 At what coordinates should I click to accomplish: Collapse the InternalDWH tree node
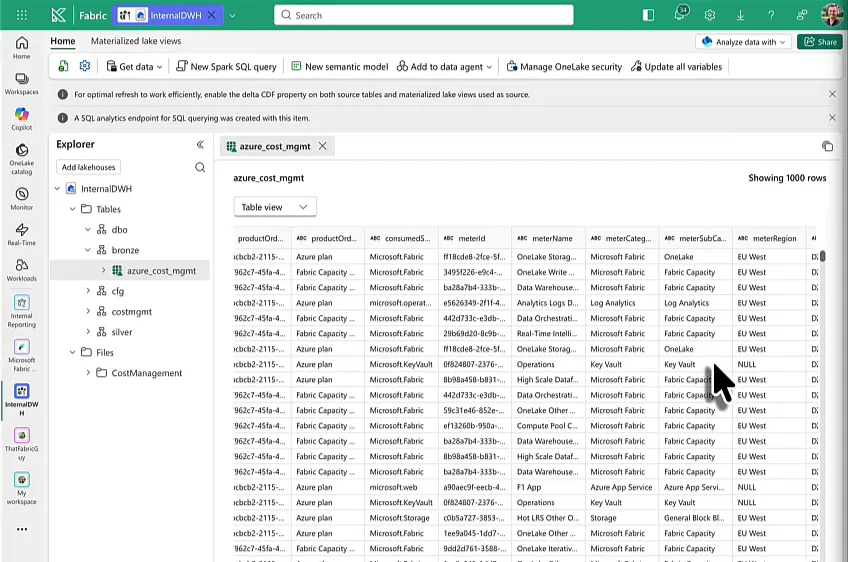pyautogui.click(x=57, y=188)
